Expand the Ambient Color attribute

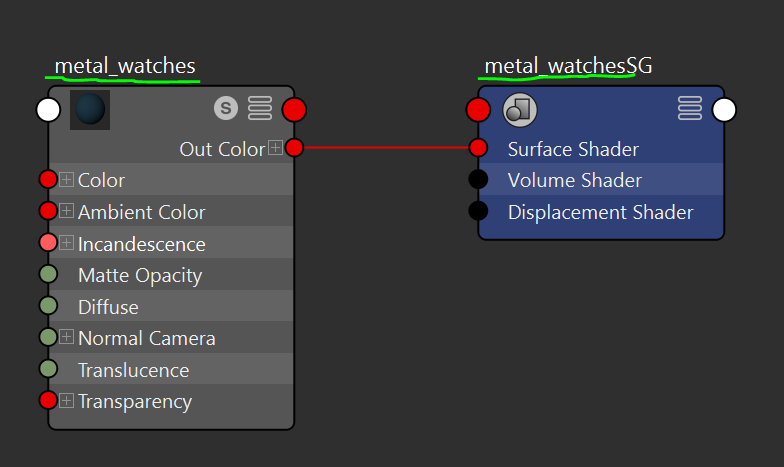point(67,211)
